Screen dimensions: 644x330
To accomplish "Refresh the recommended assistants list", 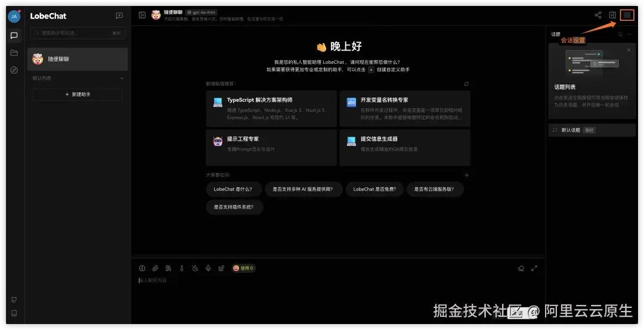I will tap(466, 84).
